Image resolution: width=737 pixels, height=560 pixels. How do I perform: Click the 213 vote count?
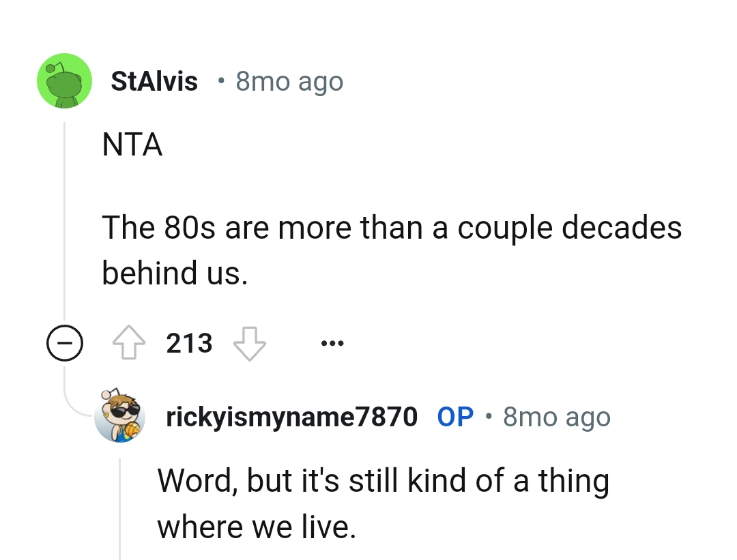[189, 343]
